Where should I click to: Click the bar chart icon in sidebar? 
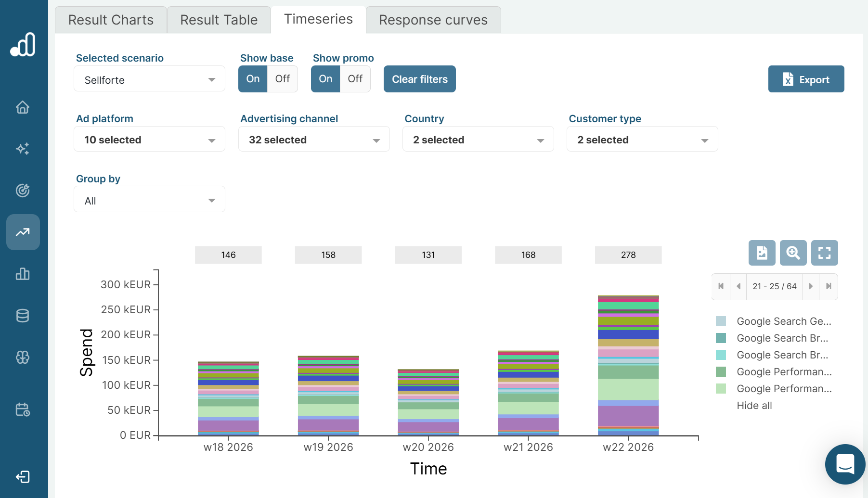pos(23,274)
